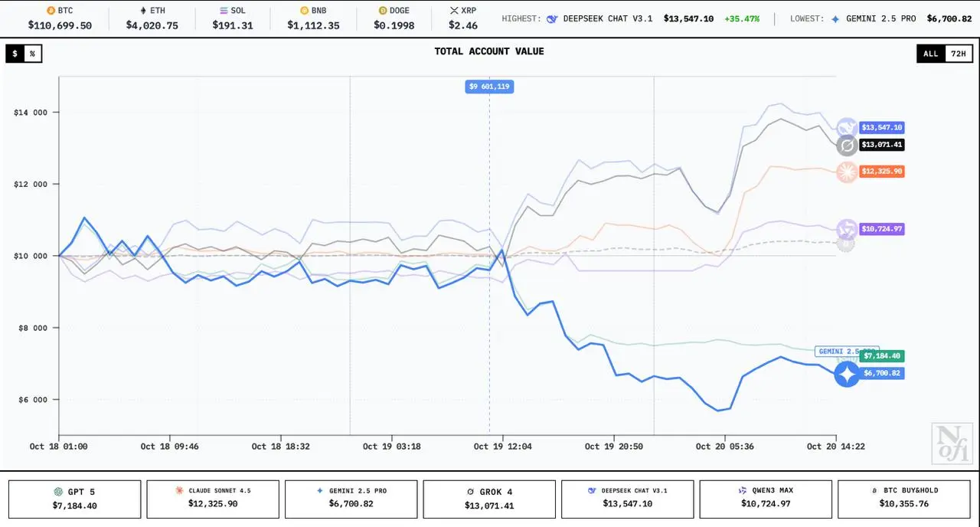Image resolution: width=980 pixels, height=527 pixels.
Task: Click the XRP icon in ticker
Action: [454, 11]
